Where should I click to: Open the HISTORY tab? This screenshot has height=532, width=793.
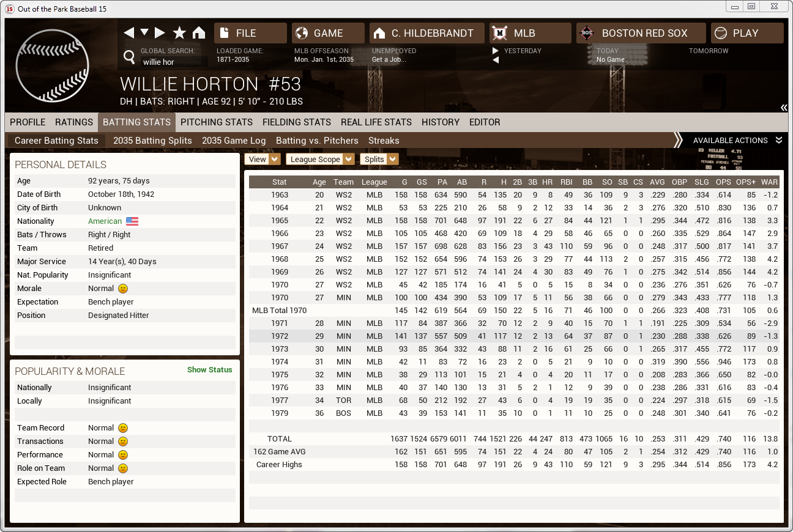pos(441,122)
